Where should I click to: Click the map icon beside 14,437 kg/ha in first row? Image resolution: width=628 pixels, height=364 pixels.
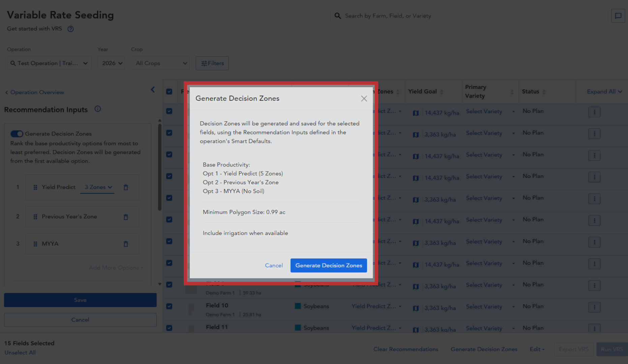pos(416,113)
